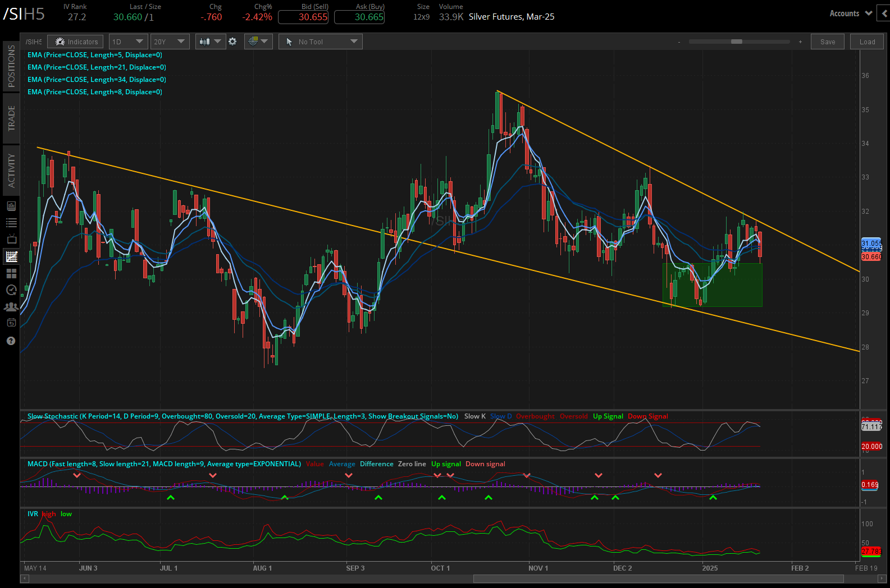Click the EMA Length=8 study label
The width and height of the screenshot is (890, 588).
click(x=95, y=92)
